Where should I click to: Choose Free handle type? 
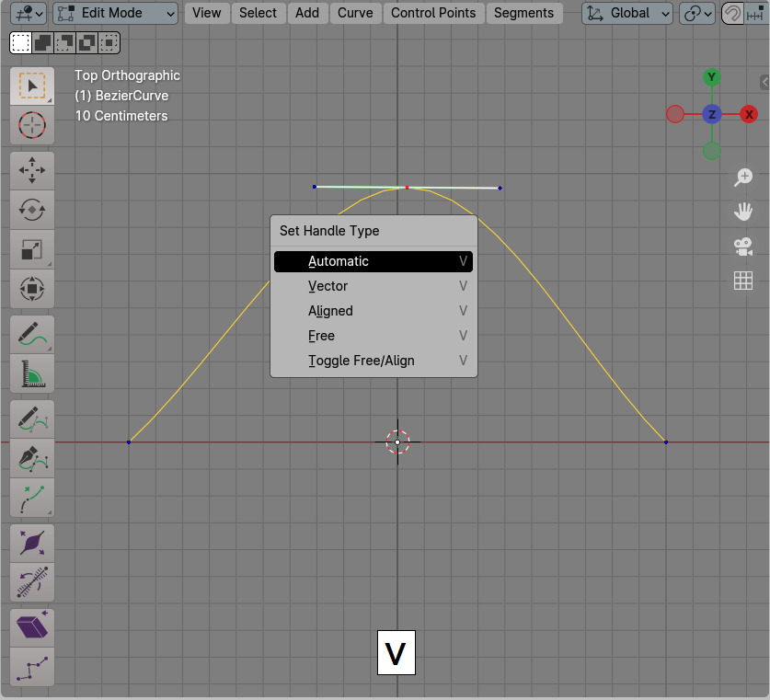(x=374, y=336)
